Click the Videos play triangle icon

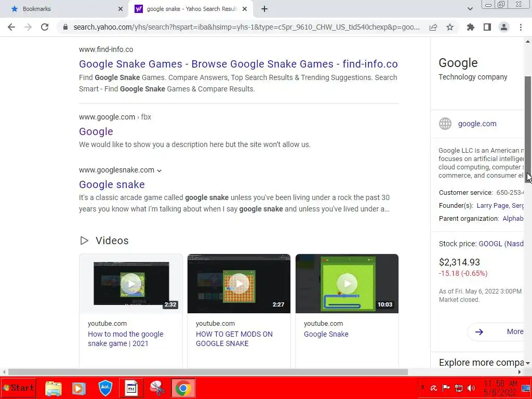pos(84,241)
